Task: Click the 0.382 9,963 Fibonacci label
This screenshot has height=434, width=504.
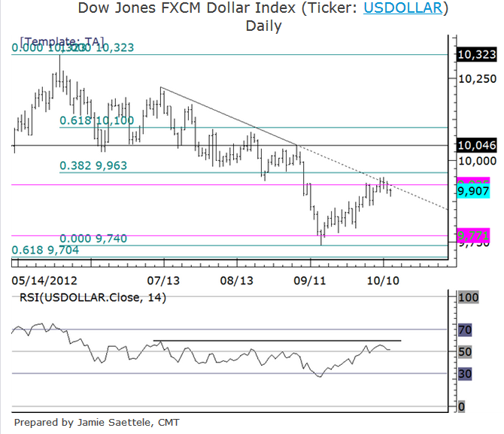Action: 93,165
